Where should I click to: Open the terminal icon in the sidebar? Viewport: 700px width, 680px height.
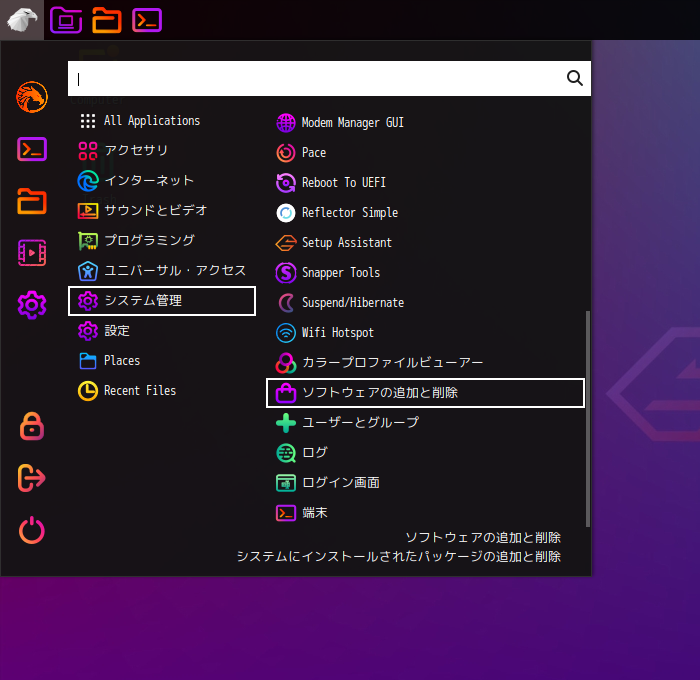point(32,149)
